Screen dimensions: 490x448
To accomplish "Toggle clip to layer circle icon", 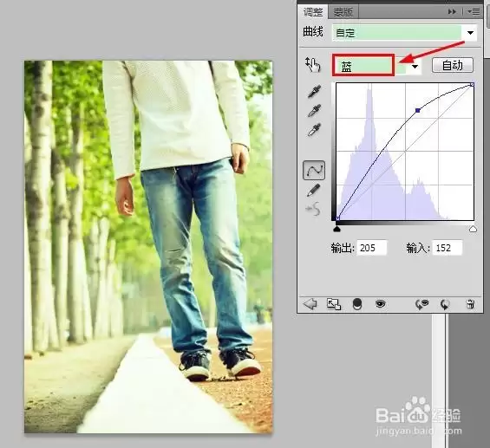I will pyautogui.click(x=356, y=304).
